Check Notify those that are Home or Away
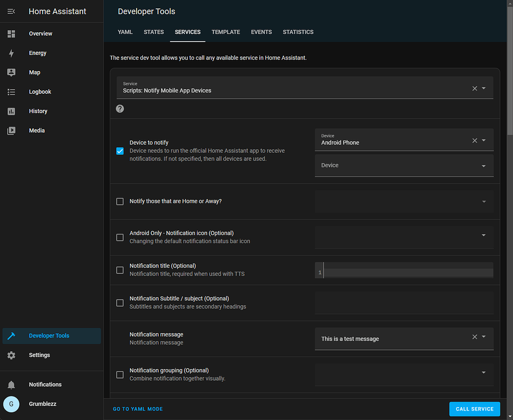This screenshot has width=513, height=420. coord(120,202)
